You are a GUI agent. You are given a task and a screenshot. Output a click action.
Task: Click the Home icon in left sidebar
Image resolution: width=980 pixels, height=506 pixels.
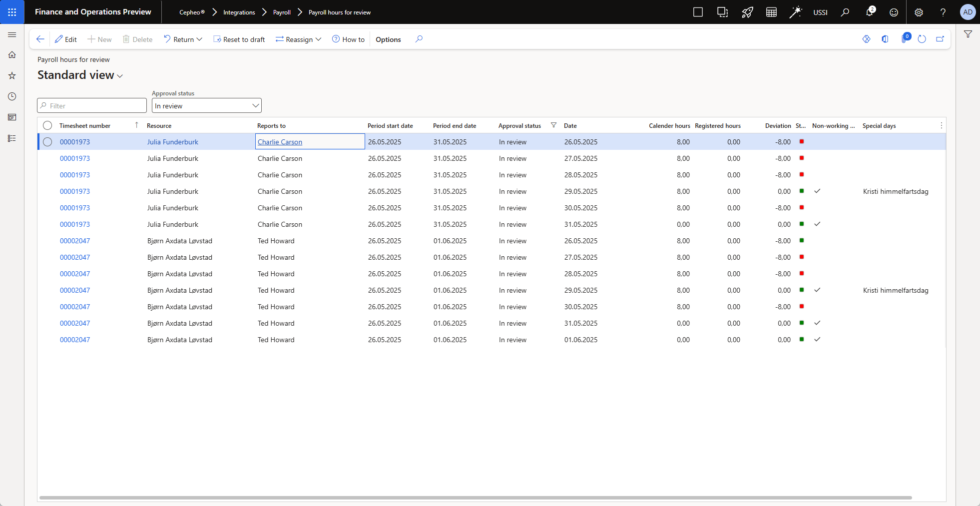[12, 55]
